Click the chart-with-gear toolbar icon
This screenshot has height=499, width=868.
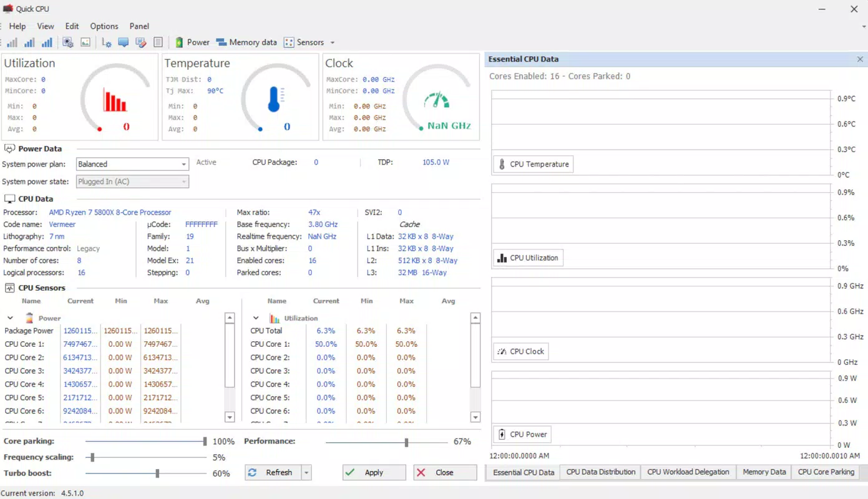click(107, 42)
